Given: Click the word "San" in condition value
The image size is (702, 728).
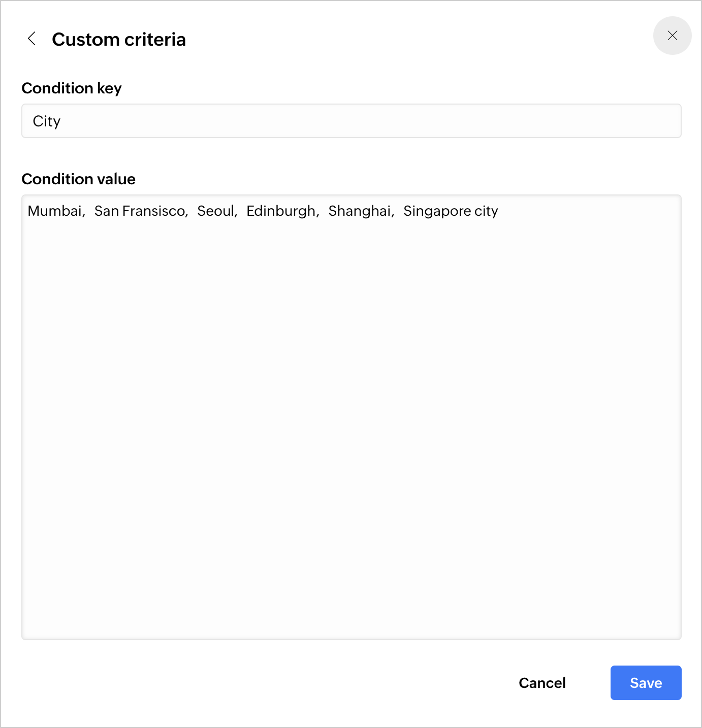Looking at the screenshot, I should [106, 211].
